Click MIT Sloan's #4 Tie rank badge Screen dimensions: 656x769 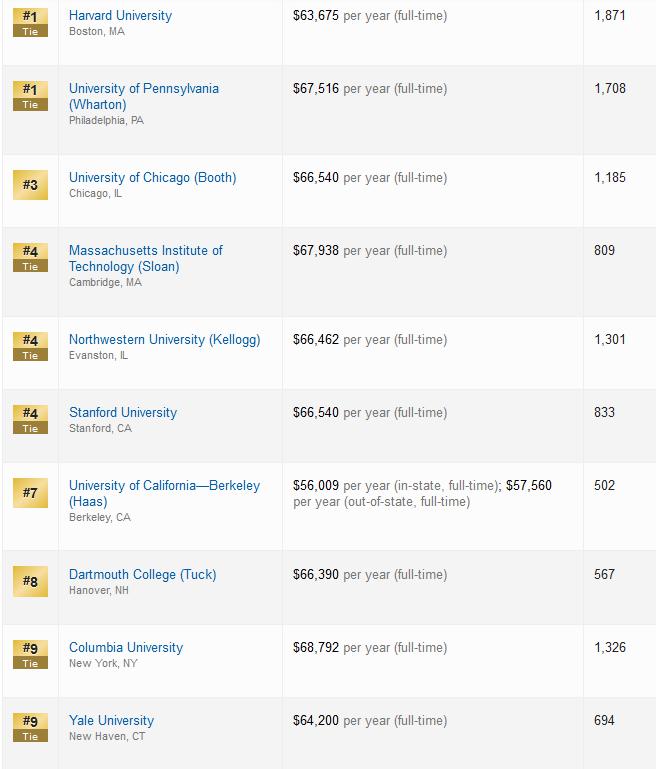[30, 257]
